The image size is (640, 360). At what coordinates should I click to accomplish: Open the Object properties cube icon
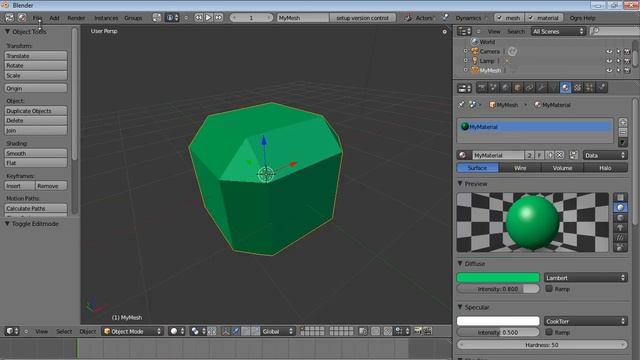click(518, 87)
